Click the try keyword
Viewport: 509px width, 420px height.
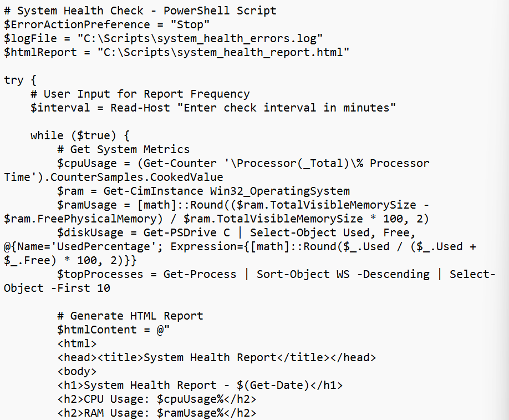[x=14, y=80]
